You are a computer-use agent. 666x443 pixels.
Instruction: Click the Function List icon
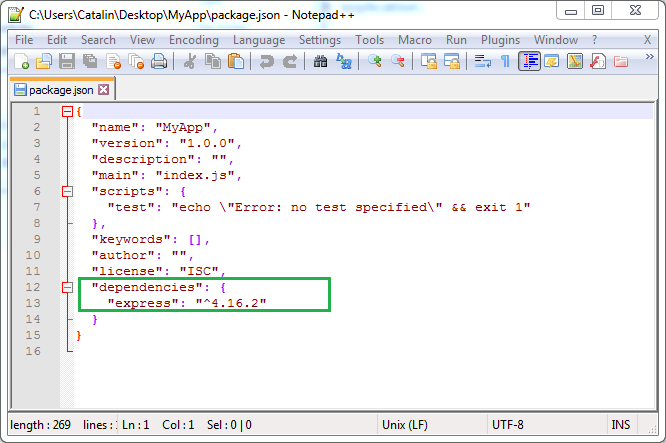point(598,61)
